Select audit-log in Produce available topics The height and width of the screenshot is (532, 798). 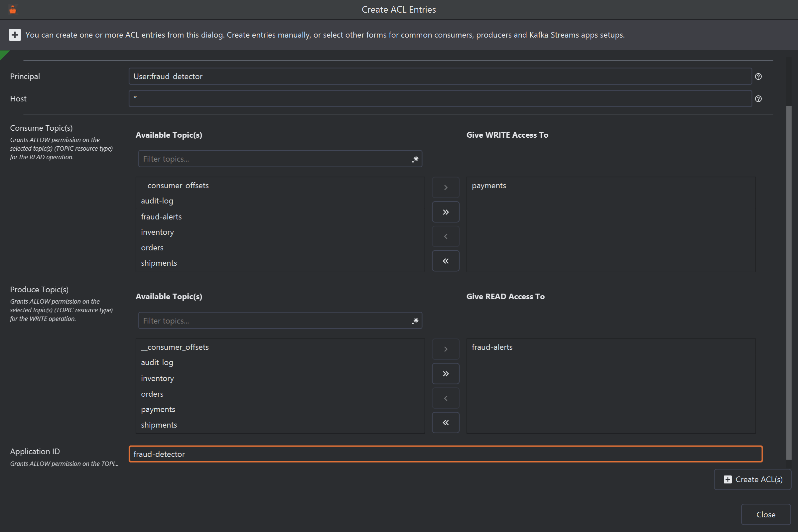click(x=280, y=362)
